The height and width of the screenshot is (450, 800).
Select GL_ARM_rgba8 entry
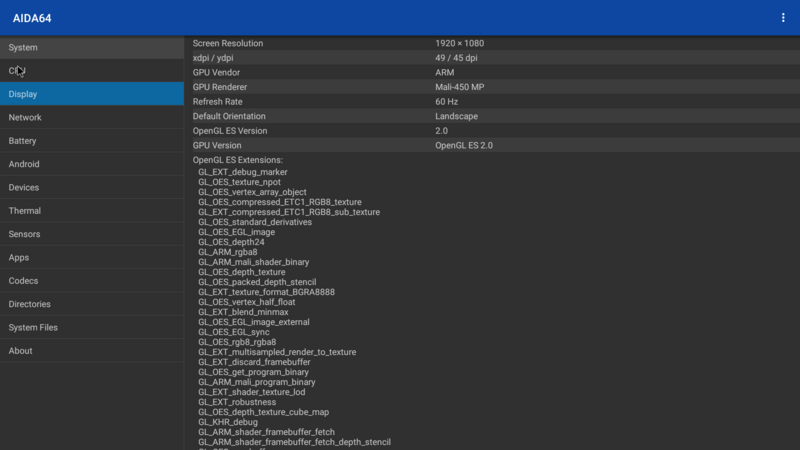coord(228,252)
